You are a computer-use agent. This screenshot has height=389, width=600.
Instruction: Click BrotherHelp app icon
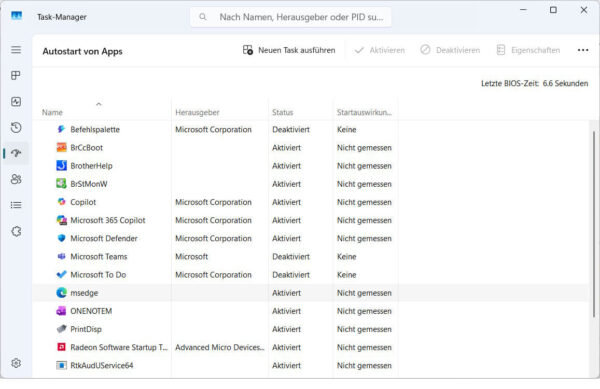(x=61, y=165)
